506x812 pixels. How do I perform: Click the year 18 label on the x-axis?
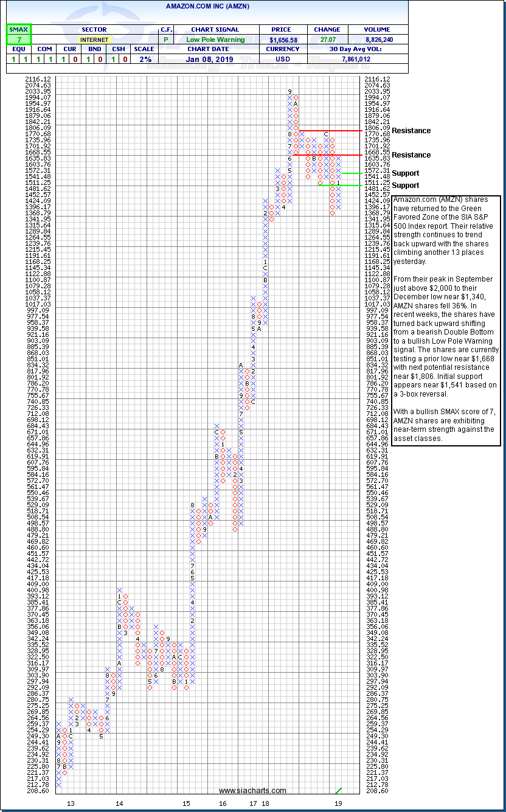(x=266, y=803)
